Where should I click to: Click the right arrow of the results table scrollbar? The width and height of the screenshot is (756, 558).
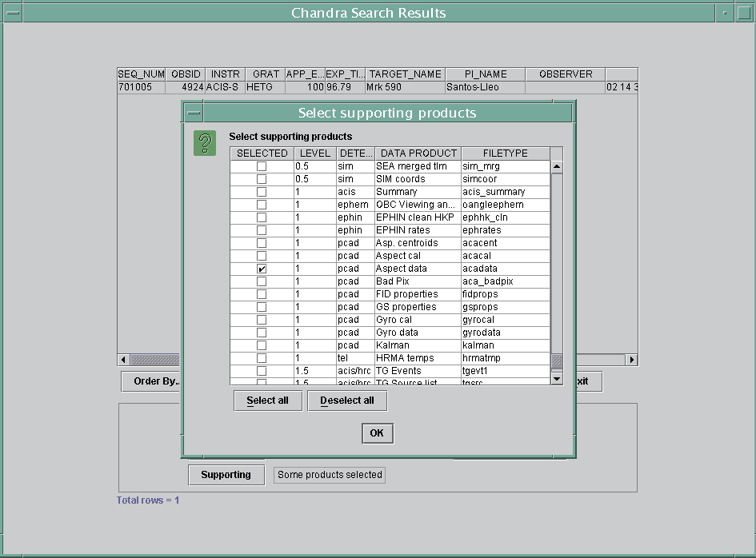tap(631, 360)
